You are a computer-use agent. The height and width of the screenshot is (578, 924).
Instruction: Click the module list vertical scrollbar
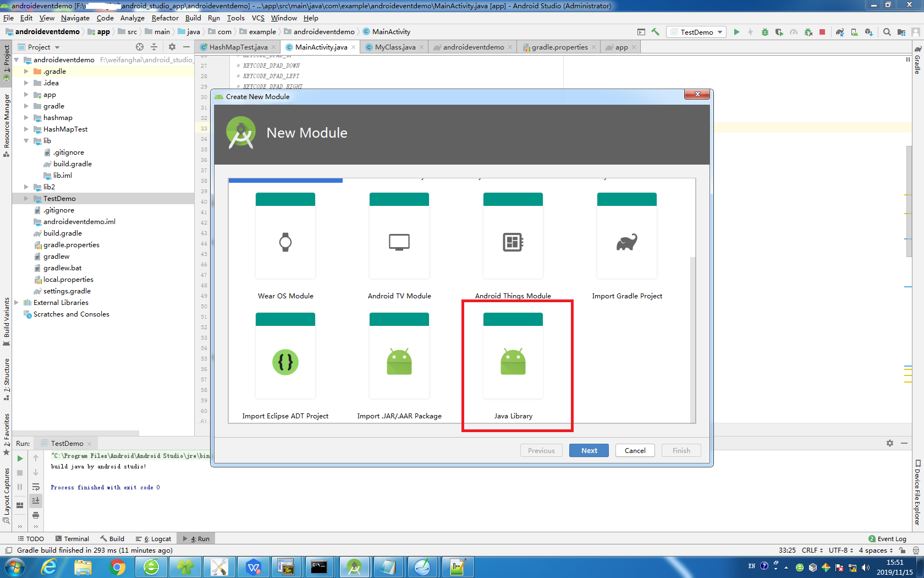click(692, 339)
